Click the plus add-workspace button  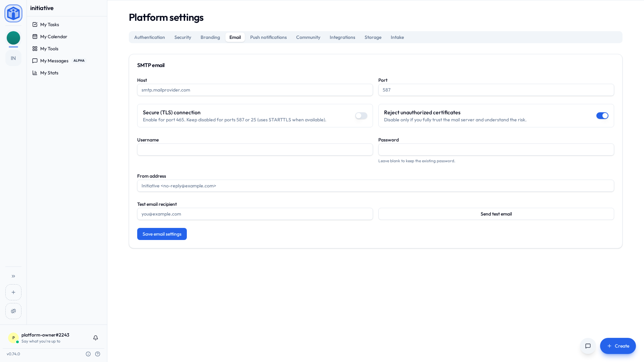click(x=13, y=292)
